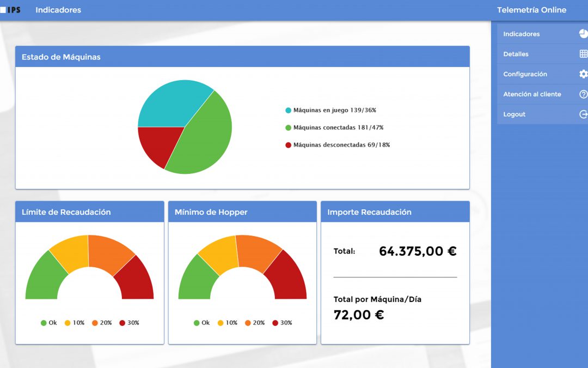Image resolution: width=588 pixels, height=368 pixels.
Task: Click yellow gauge segment in Mínimo de Hopper
Action: tap(220, 255)
